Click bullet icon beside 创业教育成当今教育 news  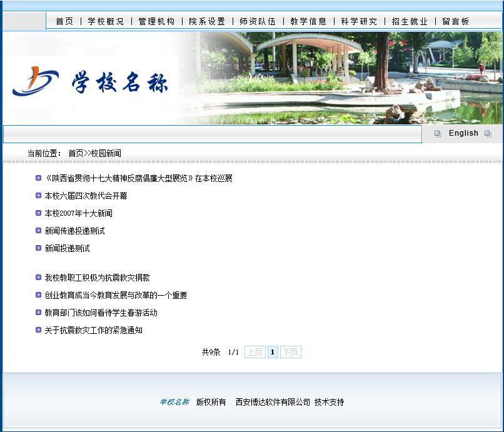(x=38, y=294)
